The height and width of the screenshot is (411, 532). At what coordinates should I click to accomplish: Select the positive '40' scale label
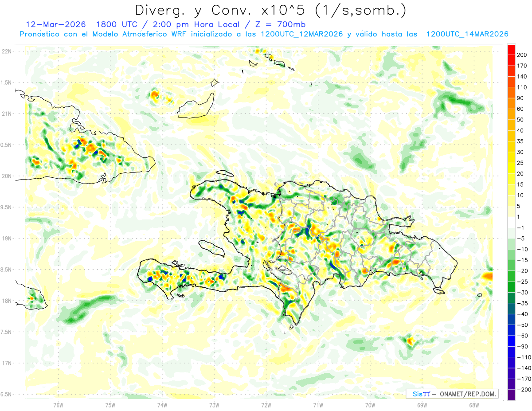[521, 130]
